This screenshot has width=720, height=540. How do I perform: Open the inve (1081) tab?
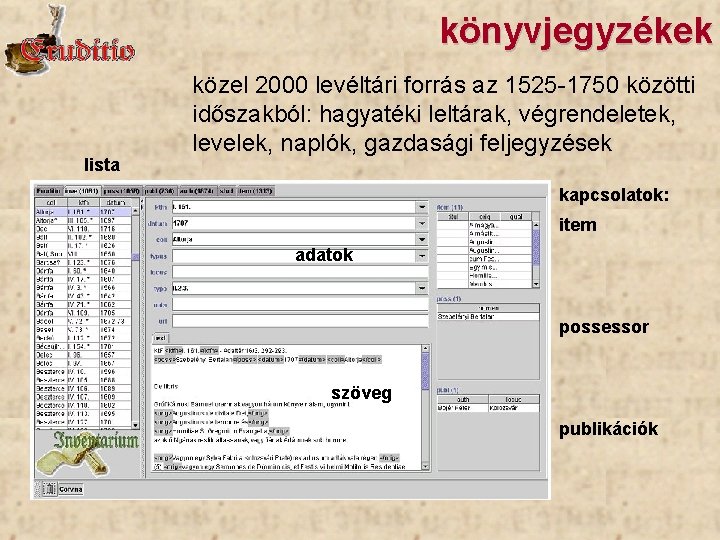point(82,191)
